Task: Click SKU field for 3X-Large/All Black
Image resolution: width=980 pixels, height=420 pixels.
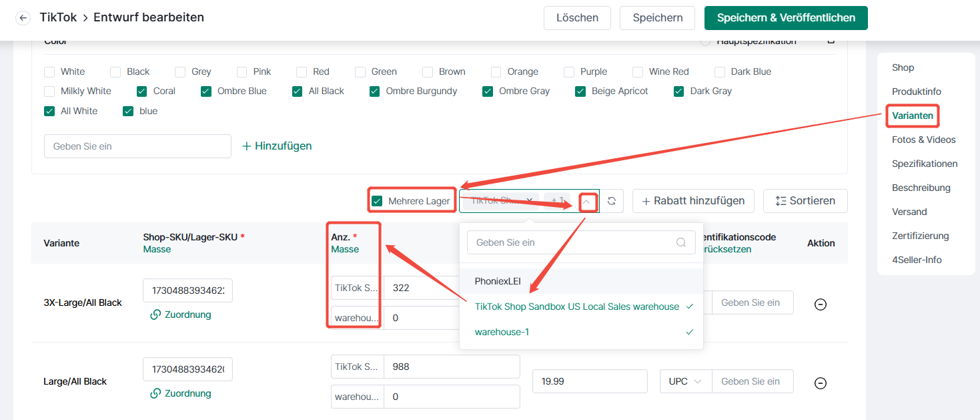Action: coord(187,290)
